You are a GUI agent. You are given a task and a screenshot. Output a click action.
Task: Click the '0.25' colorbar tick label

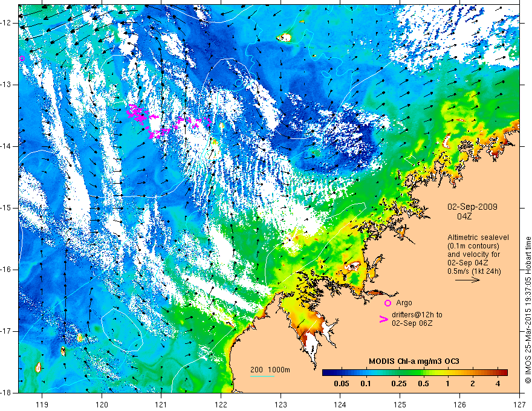[399, 384]
